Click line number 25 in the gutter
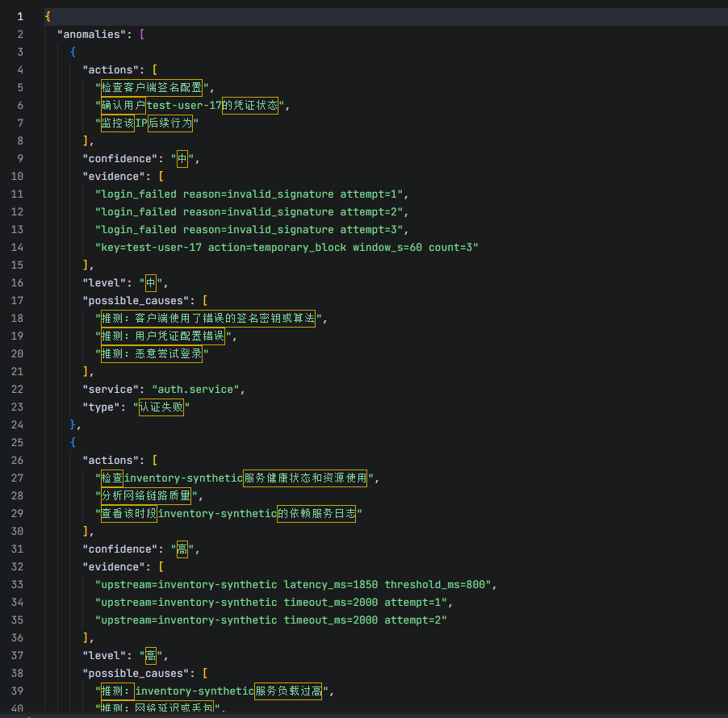 click(17, 443)
